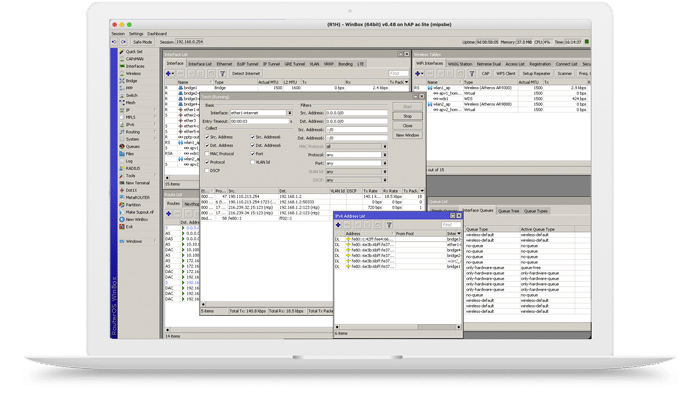Open the Dashboard menu

tap(157, 33)
